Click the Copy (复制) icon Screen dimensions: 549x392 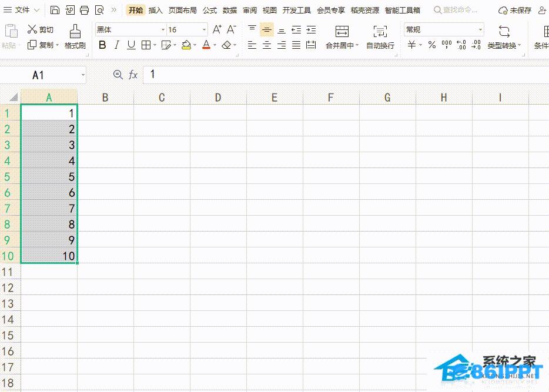(32, 45)
